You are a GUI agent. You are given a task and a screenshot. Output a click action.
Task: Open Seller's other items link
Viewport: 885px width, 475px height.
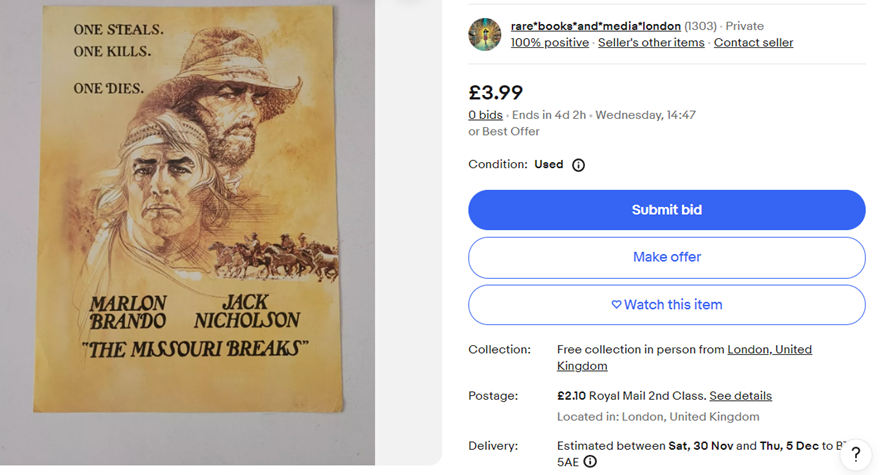pos(651,43)
